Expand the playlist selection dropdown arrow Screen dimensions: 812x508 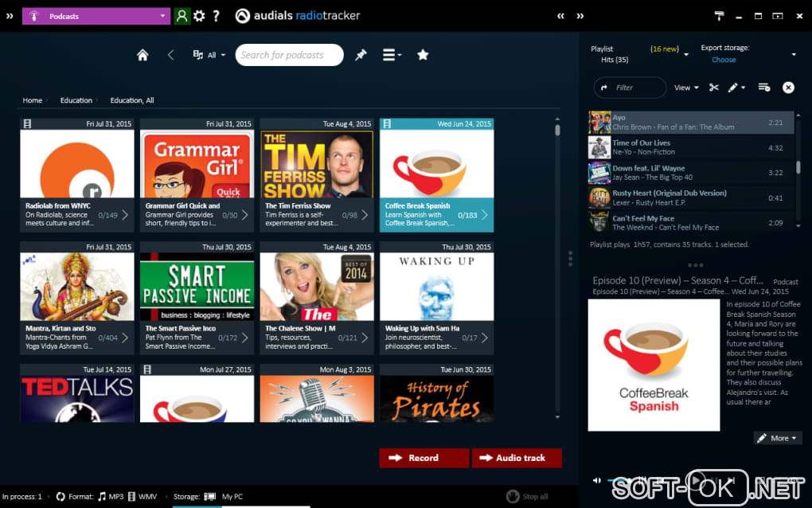686,54
